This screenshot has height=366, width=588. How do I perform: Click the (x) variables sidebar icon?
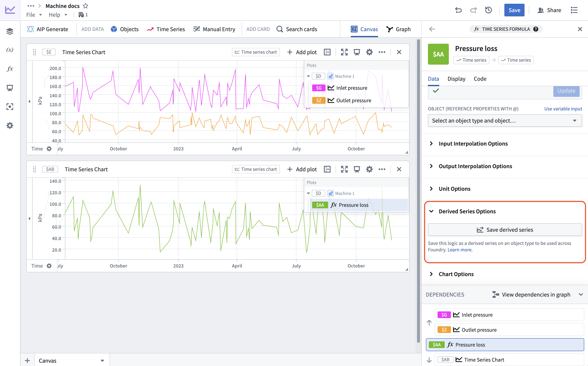(10, 50)
